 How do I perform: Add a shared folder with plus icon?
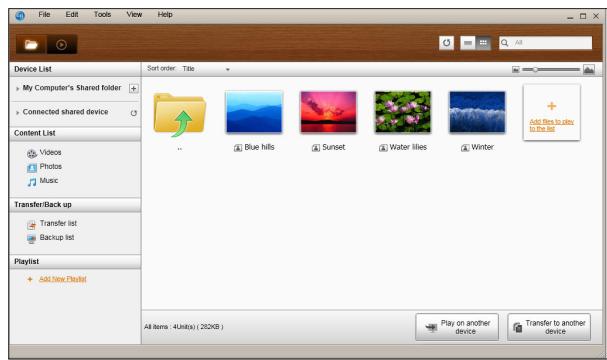134,89
